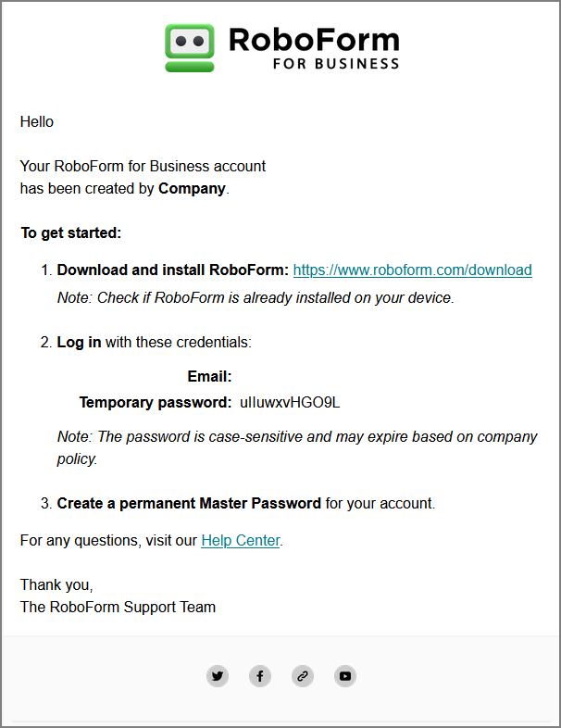Click the note about case-sensitive password
The image size is (561, 728).
point(297,446)
